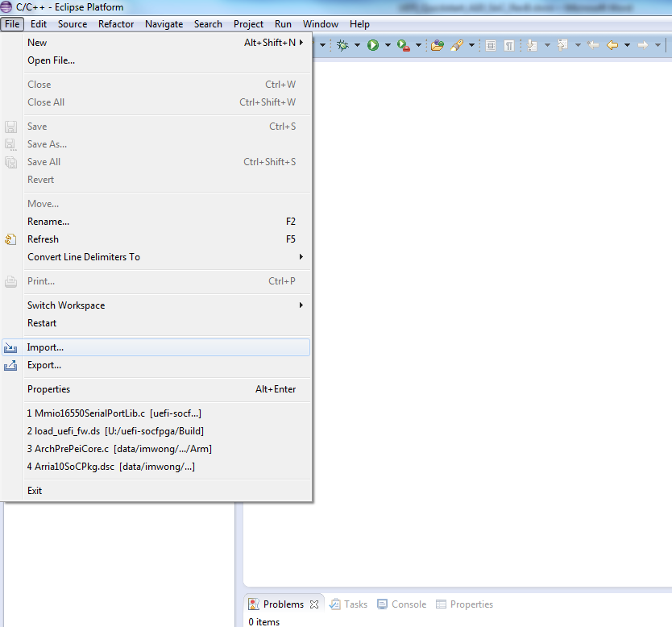Open the Run menu
Screen dimensions: 672x627
(284, 24)
